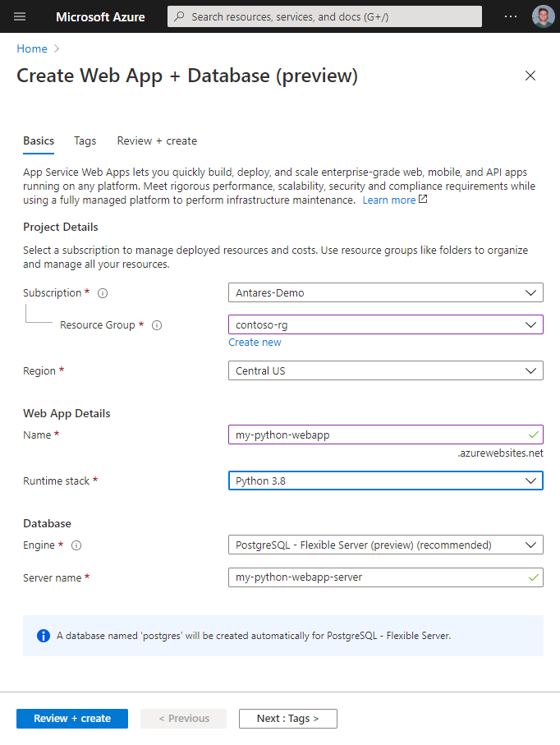This screenshot has width=560, height=745.
Task: Click the Region label
Action: (39, 371)
